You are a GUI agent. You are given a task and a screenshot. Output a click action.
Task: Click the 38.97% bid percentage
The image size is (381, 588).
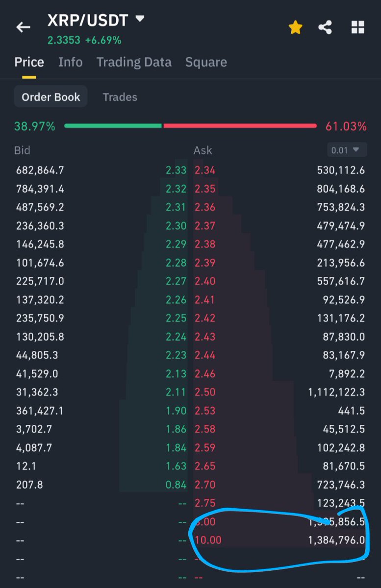click(x=35, y=126)
